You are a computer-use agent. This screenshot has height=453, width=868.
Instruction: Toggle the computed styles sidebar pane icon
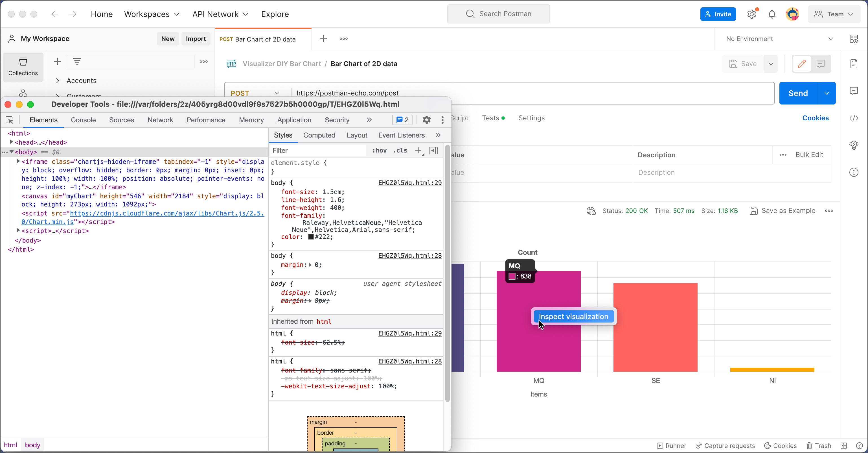(x=434, y=151)
